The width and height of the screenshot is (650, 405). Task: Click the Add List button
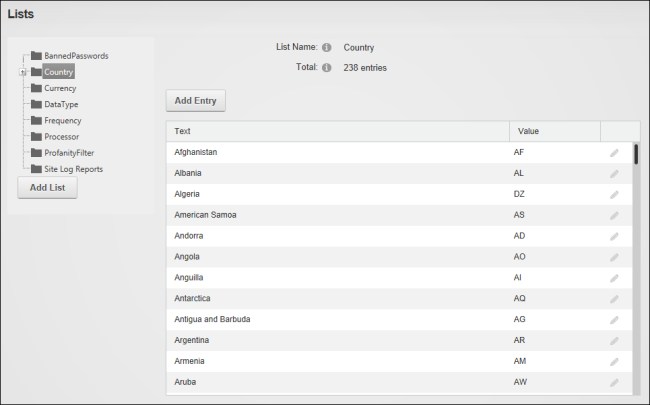point(47,188)
